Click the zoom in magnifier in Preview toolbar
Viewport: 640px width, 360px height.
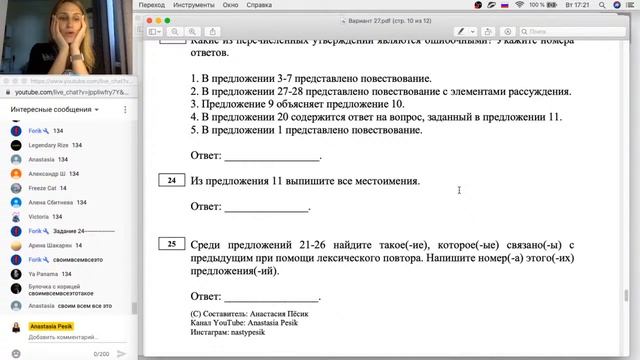click(x=192, y=32)
